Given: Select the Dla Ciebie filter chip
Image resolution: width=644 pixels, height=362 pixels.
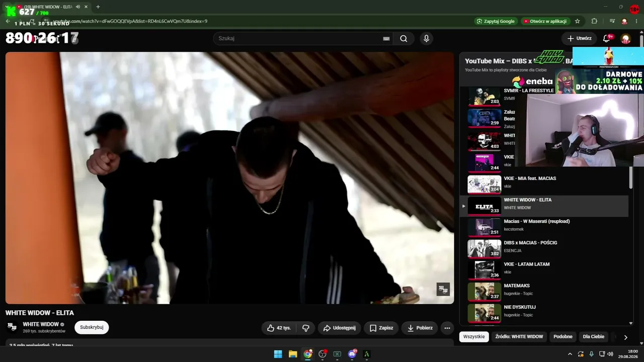Looking at the screenshot, I should tap(594, 337).
